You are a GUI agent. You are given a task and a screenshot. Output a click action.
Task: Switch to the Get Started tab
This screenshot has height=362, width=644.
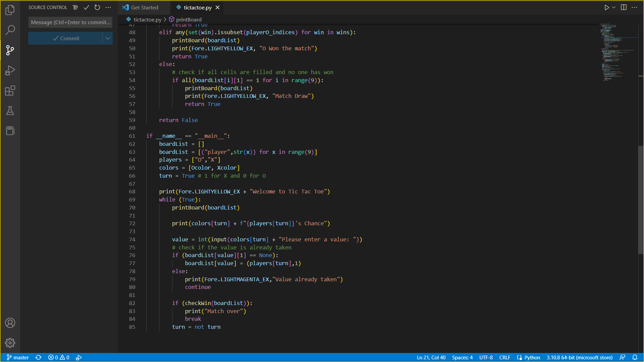[x=144, y=7]
